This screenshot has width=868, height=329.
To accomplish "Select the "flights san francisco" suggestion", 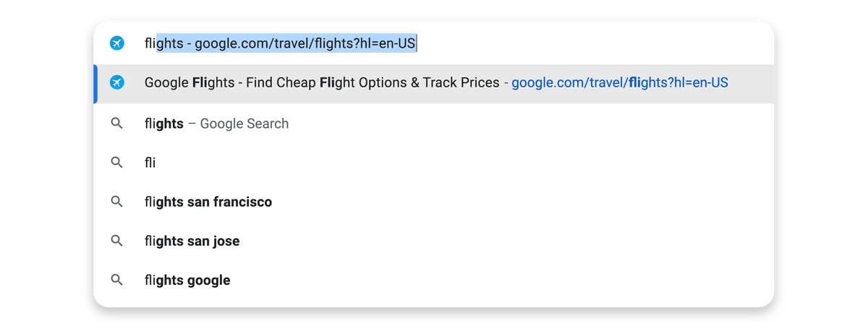I will coord(434,202).
